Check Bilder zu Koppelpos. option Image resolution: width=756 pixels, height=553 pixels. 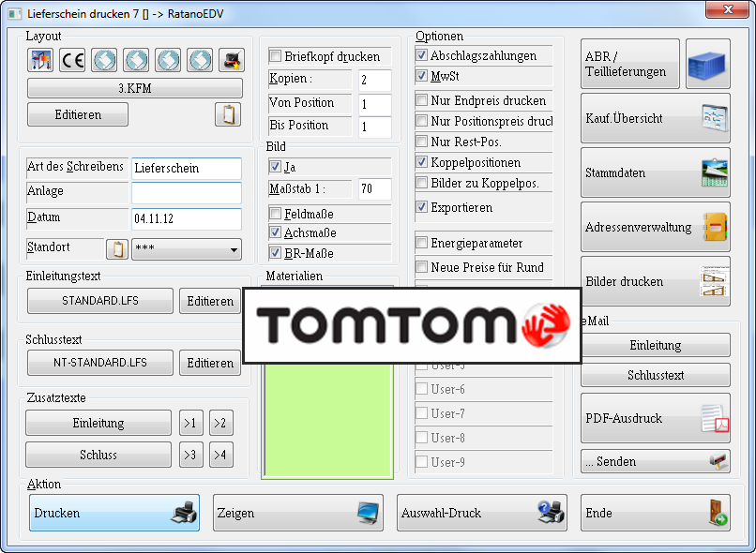422,183
